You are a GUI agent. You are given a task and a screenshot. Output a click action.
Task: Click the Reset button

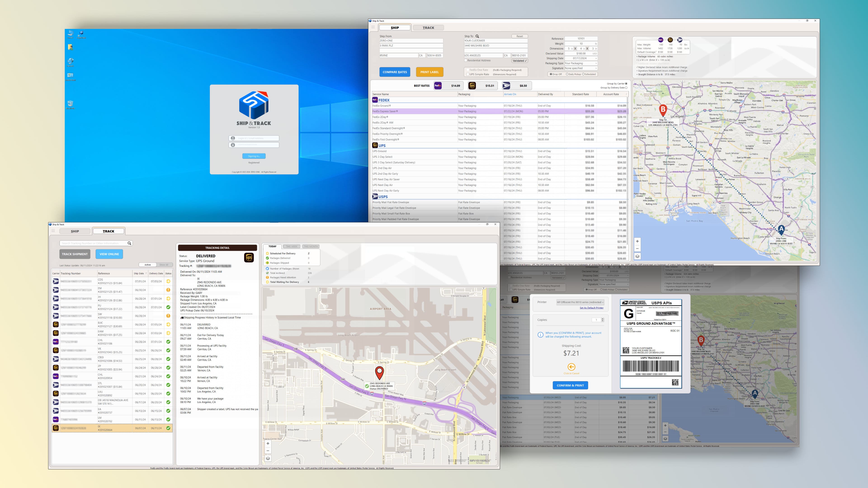point(520,36)
